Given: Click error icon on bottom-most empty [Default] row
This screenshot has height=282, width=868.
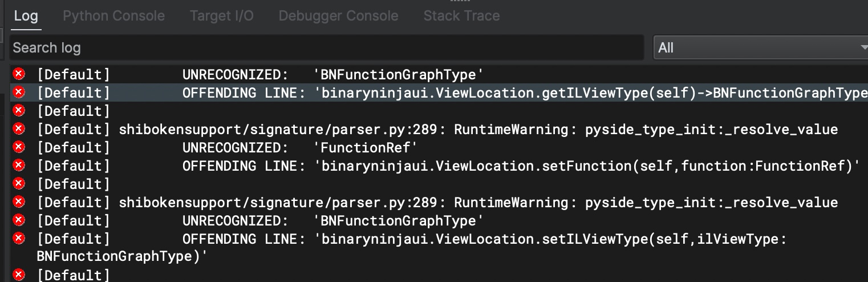Looking at the screenshot, I should (19, 275).
